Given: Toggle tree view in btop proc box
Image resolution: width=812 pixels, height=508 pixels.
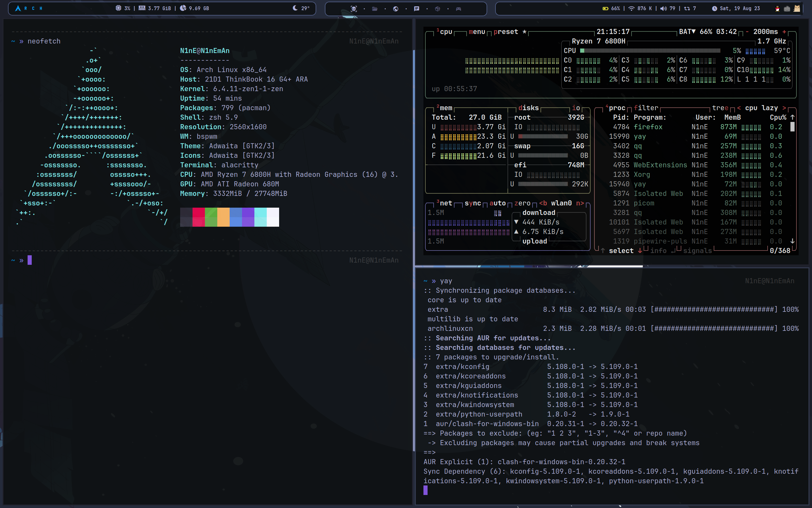Looking at the screenshot, I should tap(720, 108).
